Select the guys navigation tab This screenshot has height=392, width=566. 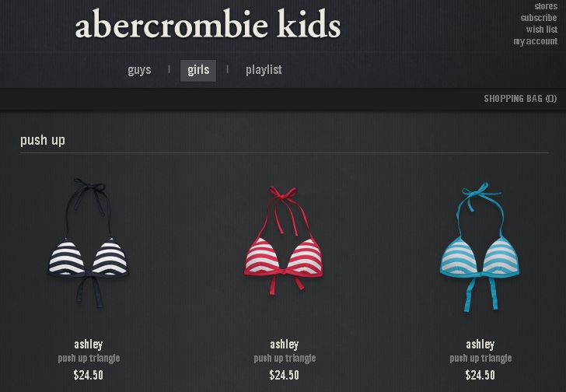(x=139, y=70)
